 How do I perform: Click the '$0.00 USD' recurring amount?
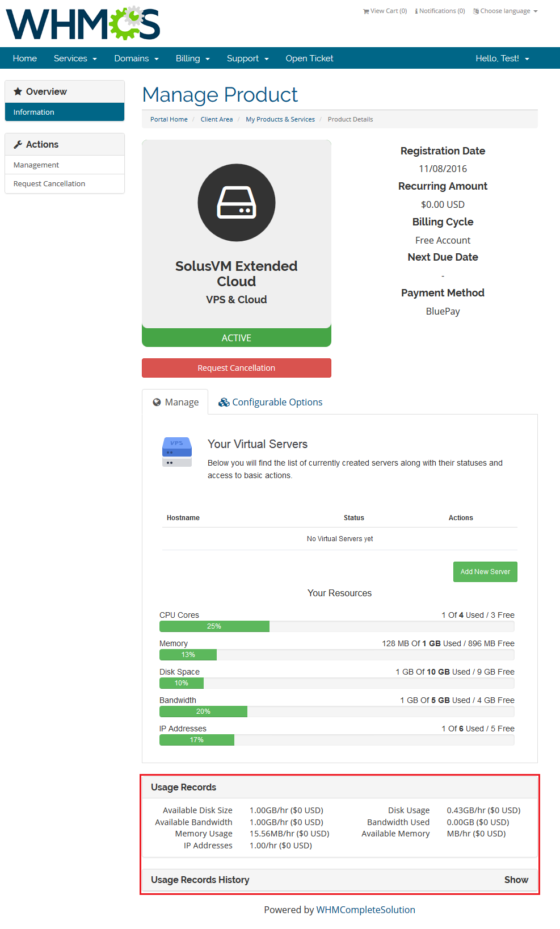[x=443, y=204]
